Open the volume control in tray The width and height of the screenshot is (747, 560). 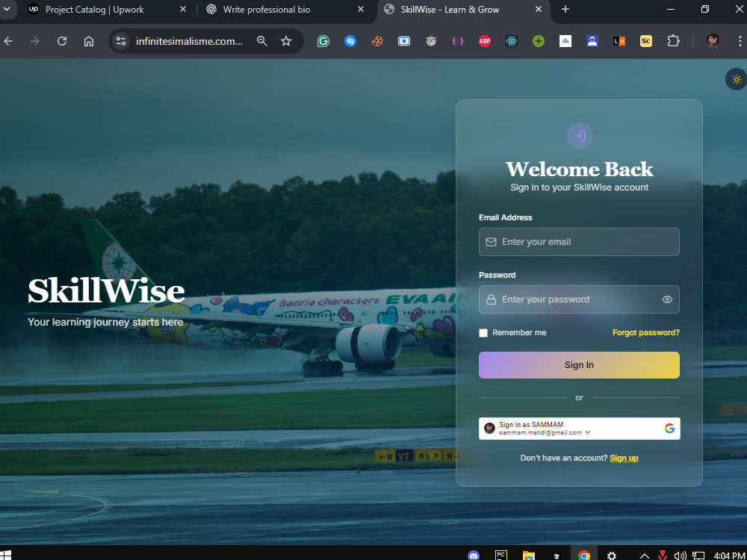pos(681,556)
